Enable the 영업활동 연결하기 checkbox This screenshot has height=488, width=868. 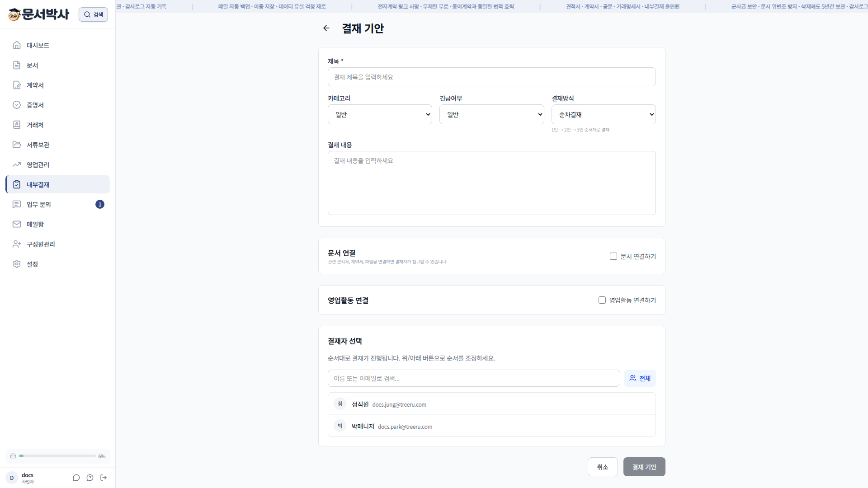602,300
